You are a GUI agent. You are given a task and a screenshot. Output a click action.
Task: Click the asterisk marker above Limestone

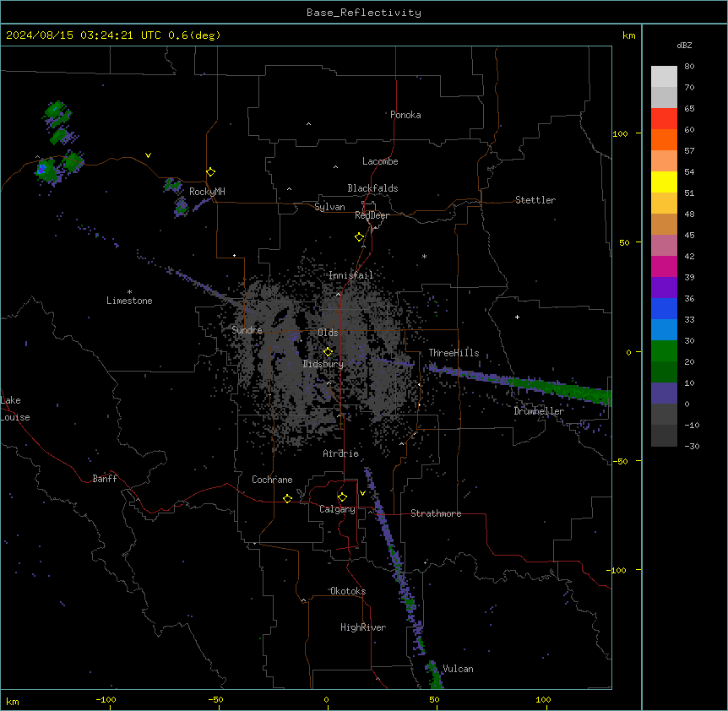(129, 292)
